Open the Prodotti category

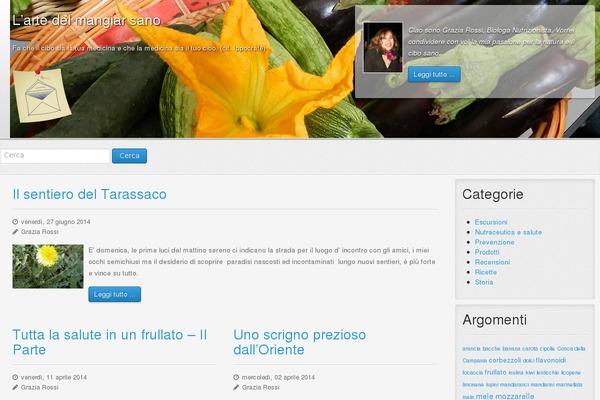pos(487,252)
